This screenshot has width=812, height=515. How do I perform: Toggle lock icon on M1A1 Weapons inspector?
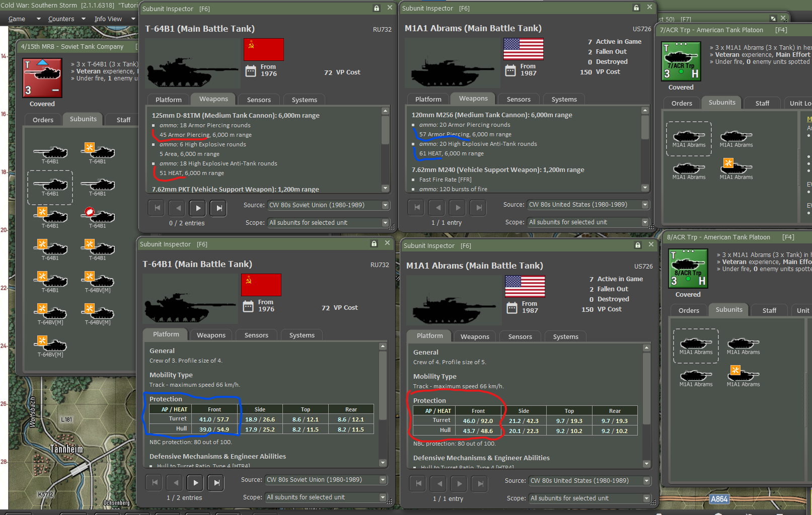(636, 8)
